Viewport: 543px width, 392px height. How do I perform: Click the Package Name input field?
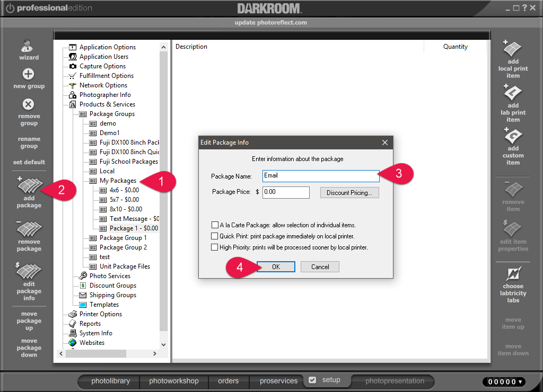click(x=321, y=176)
